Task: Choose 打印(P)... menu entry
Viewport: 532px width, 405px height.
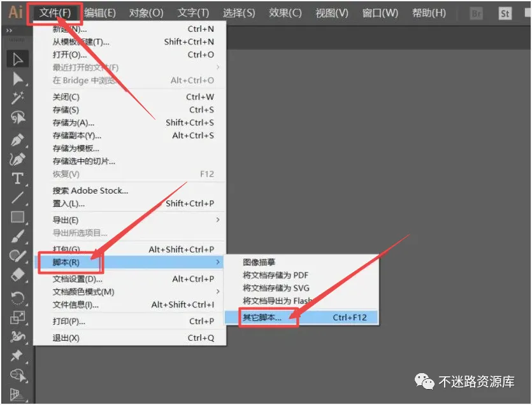Action: click(129, 322)
